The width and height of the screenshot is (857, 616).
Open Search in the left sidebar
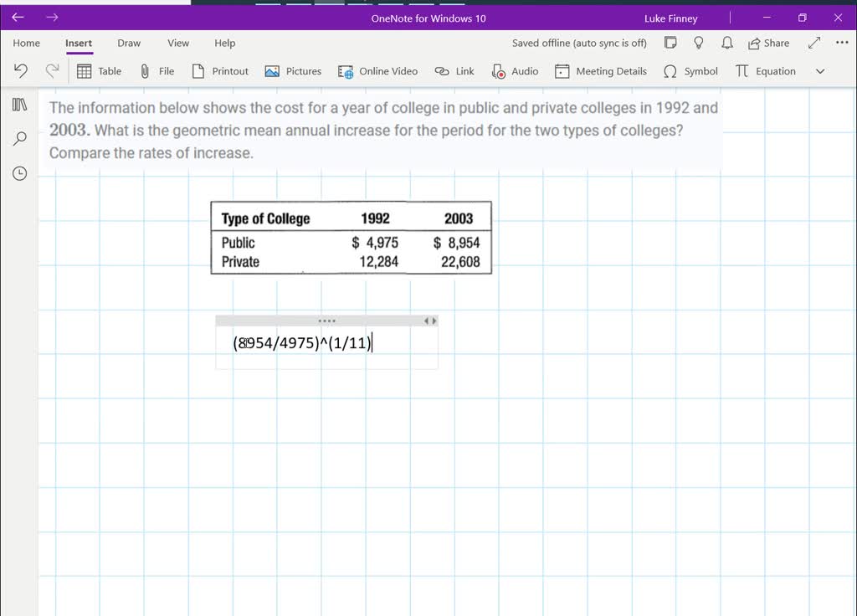point(18,136)
